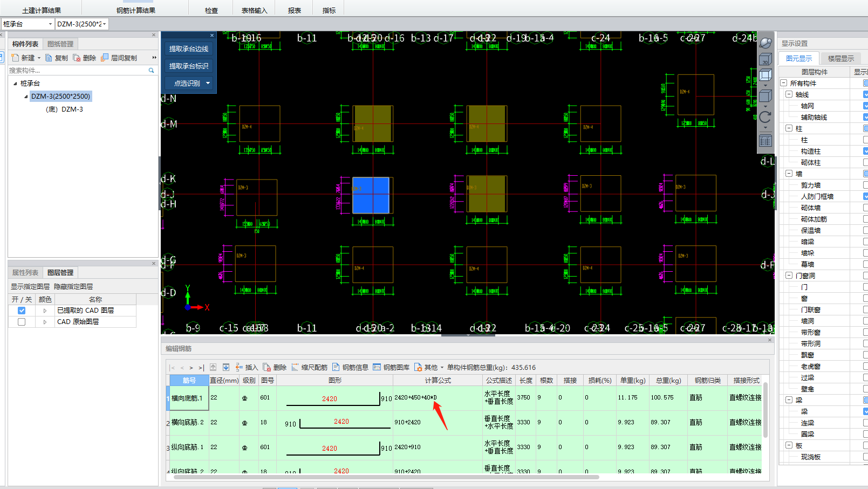This screenshot has width=868, height=489.
Task: Click 插入 insert rebar row icon
Action: coord(239,367)
